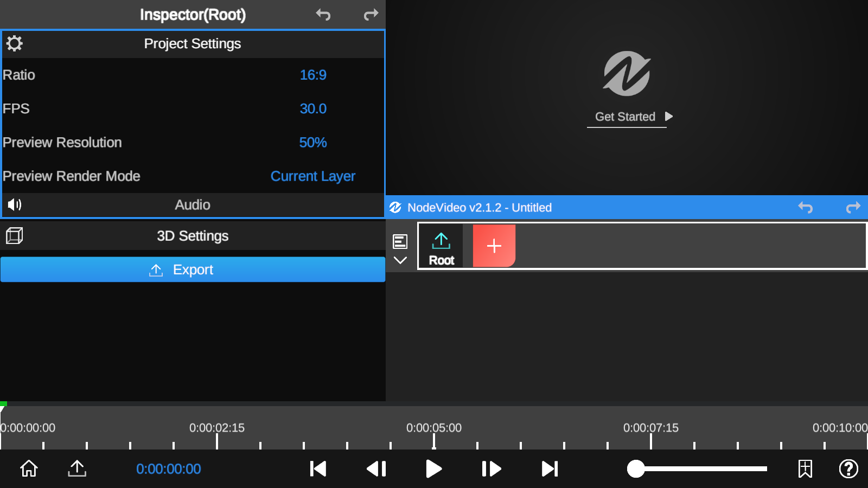Change Preview Render Mode to another layer
Image resolution: width=868 pixels, height=488 pixels.
[313, 176]
